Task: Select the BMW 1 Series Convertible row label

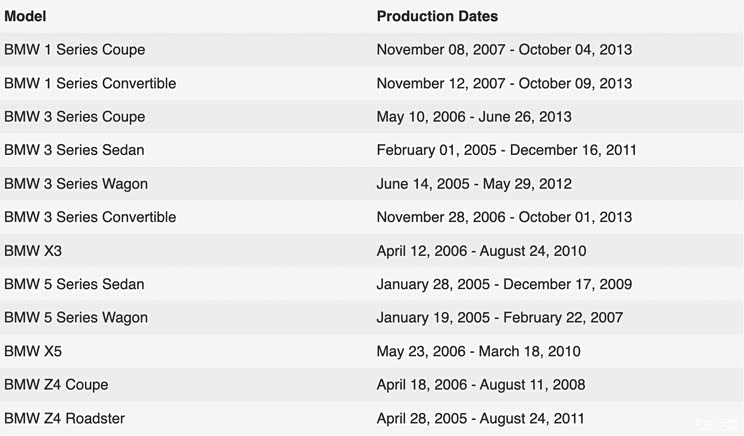Action: pyautogui.click(x=90, y=83)
